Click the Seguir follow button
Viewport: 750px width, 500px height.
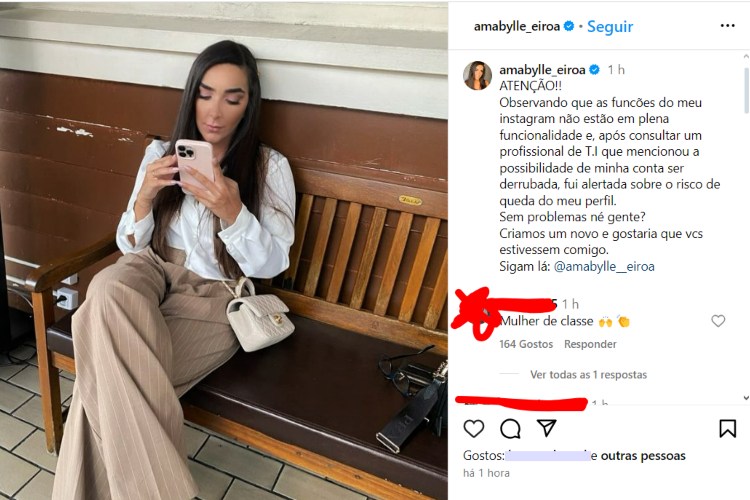click(610, 27)
